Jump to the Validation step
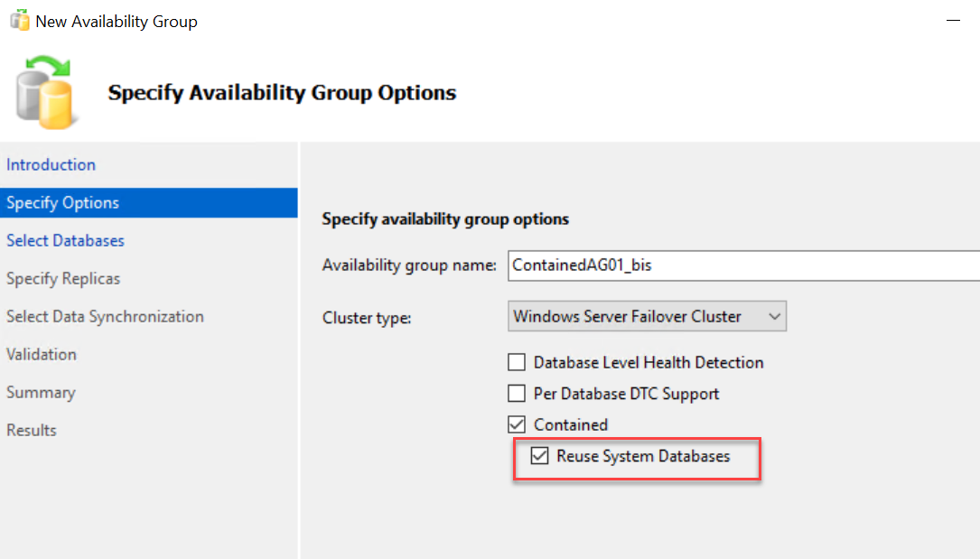This screenshot has height=559, width=980. [x=41, y=354]
